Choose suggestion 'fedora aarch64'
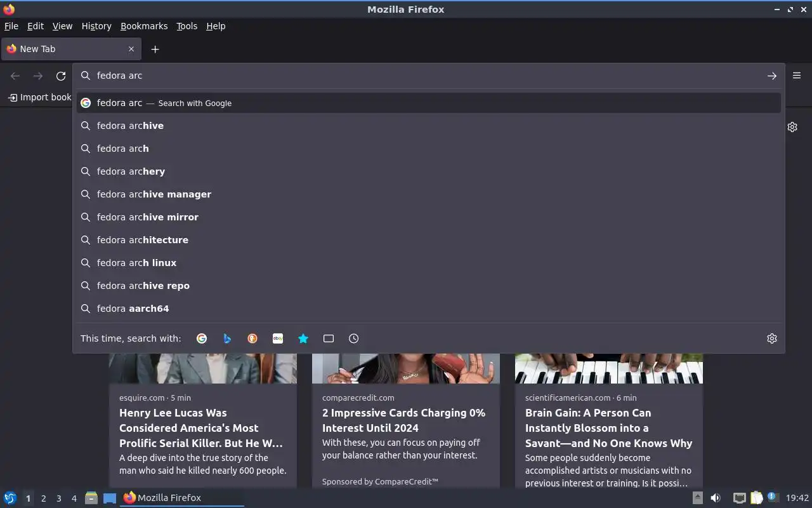812x508 pixels. (429, 309)
